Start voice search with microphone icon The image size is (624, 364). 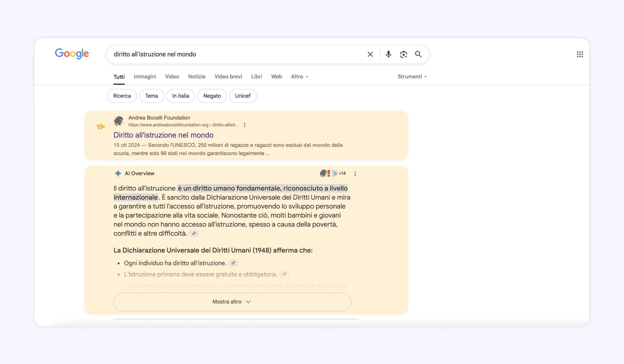pyautogui.click(x=388, y=54)
